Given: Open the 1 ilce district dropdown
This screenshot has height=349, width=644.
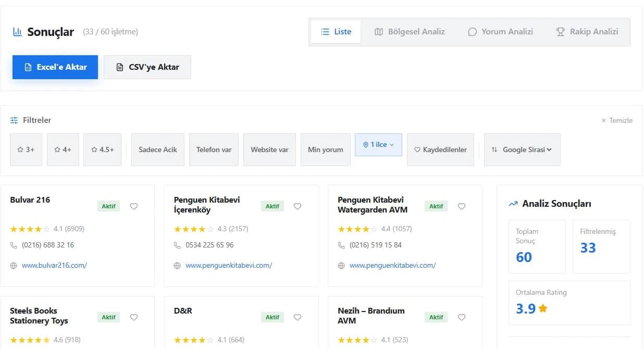Looking at the screenshot, I should (379, 145).
